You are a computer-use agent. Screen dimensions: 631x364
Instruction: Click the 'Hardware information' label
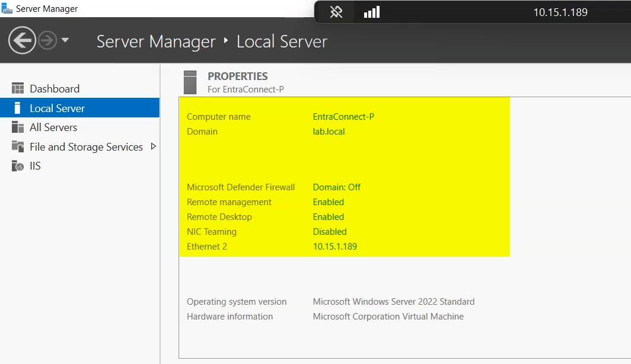(x=230, y=317)
